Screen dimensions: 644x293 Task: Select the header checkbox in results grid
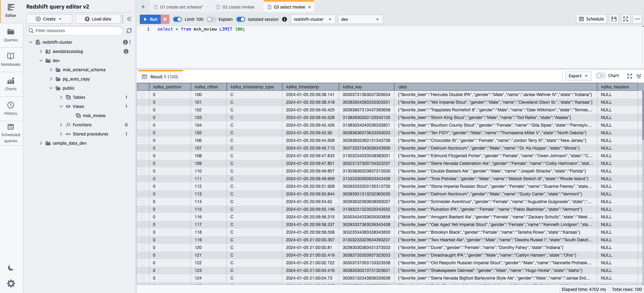[143, 87]
